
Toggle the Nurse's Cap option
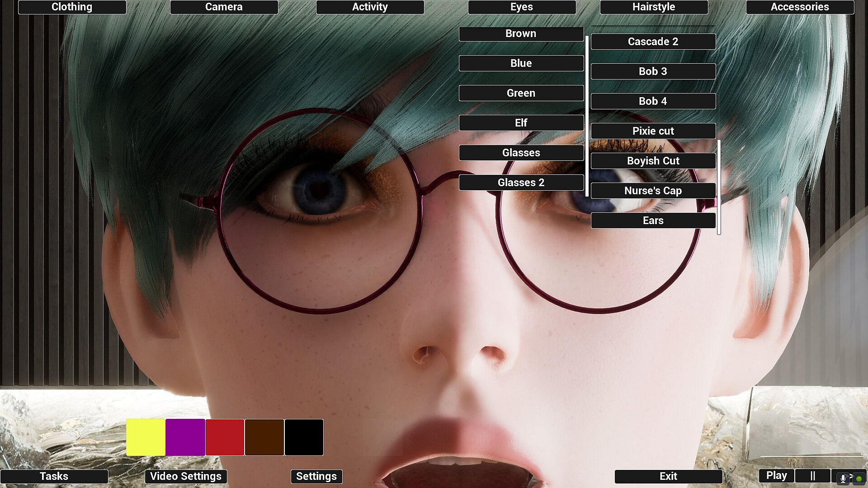(653, 191)
